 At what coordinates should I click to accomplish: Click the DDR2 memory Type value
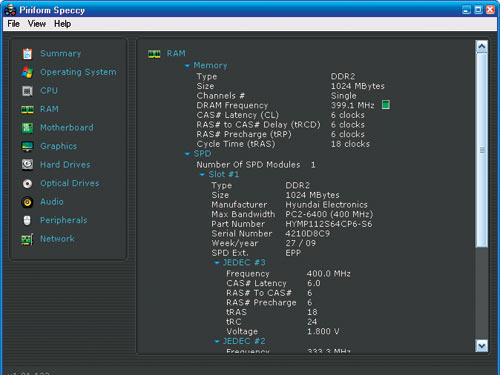click(x=343, y=77)
